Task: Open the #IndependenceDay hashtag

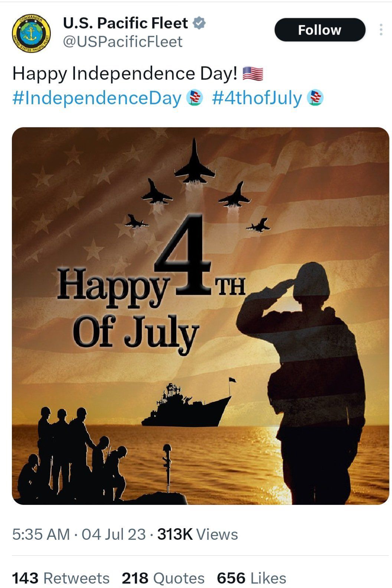Action: click(97, 98)
